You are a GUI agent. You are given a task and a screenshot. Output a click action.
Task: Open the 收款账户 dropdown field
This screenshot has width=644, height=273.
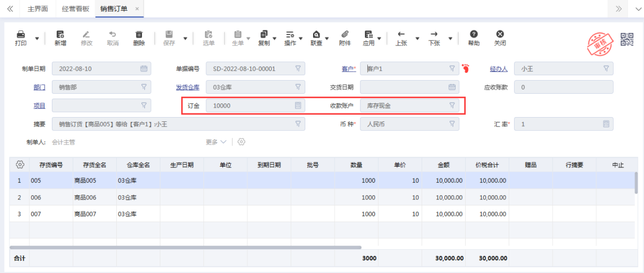(x=411, y=106)
